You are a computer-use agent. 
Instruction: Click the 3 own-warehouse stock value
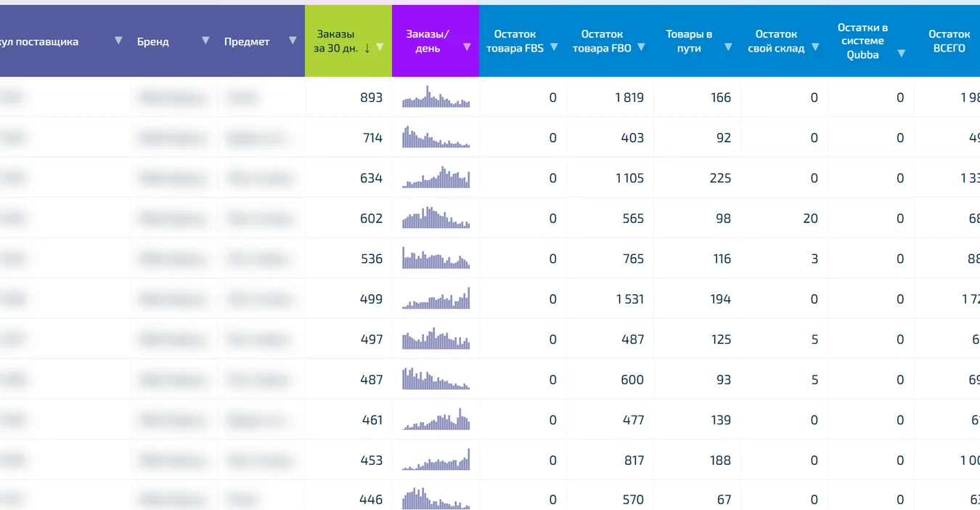[814, 259]
